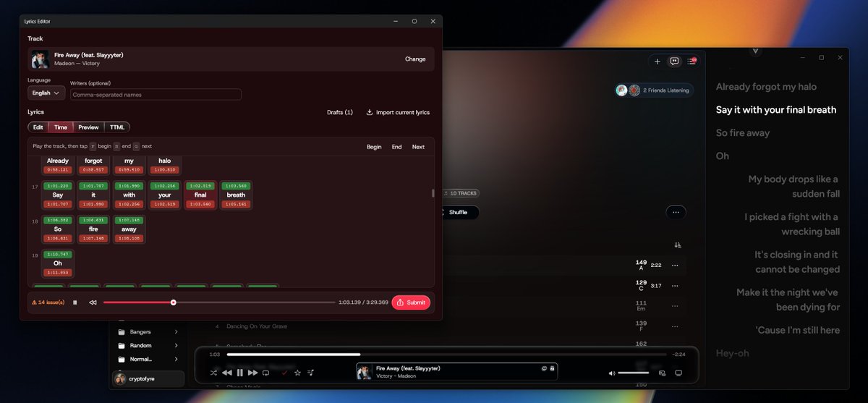The height and width of the screenshot is (403, 868).
Task: Open the English language dropdown
Action: coord(46,93)
